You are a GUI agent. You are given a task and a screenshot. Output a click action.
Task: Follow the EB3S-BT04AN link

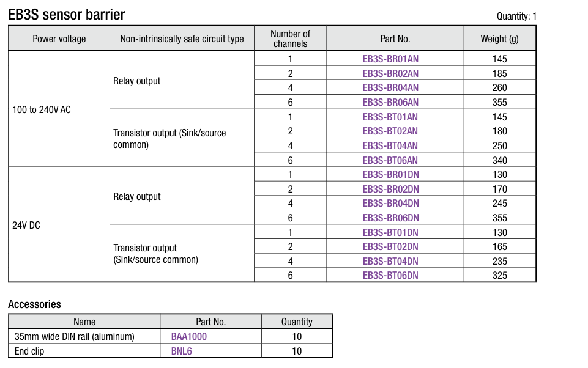[x=390, y=145]
